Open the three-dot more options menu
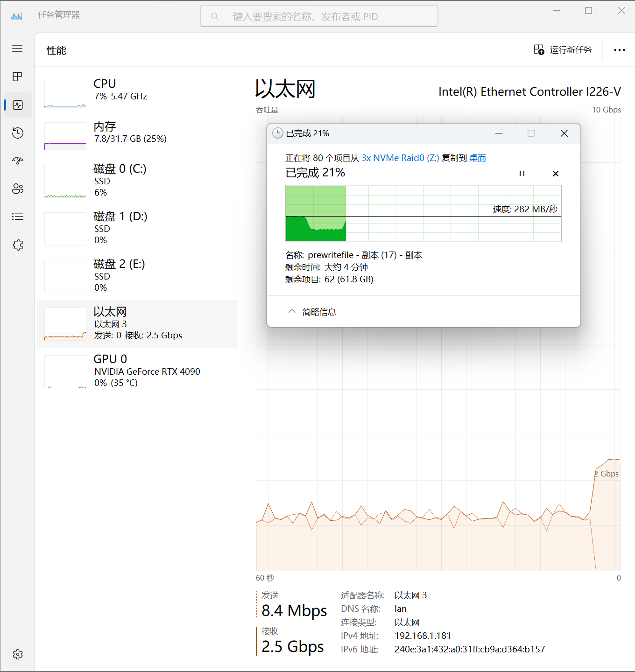The width and height of the screenshot is (635, 672). coord(620,50)
